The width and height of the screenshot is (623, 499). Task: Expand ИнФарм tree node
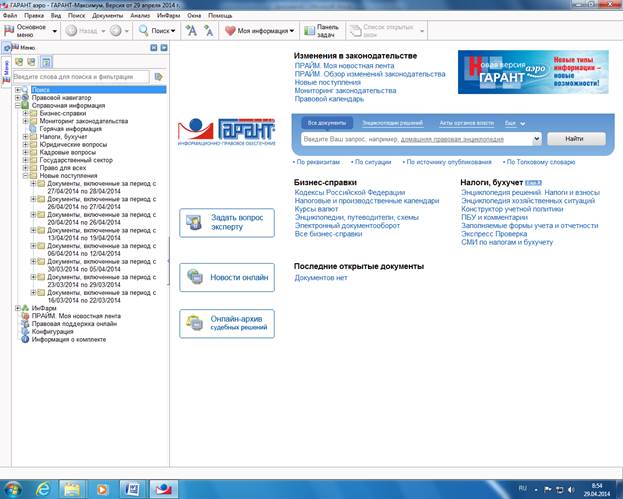pos(17,308)
